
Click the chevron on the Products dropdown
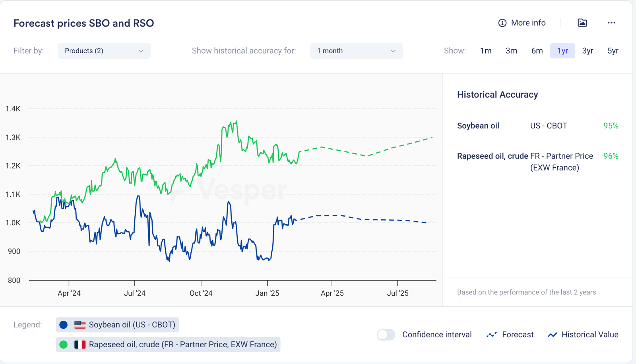(x=141, y=51)
